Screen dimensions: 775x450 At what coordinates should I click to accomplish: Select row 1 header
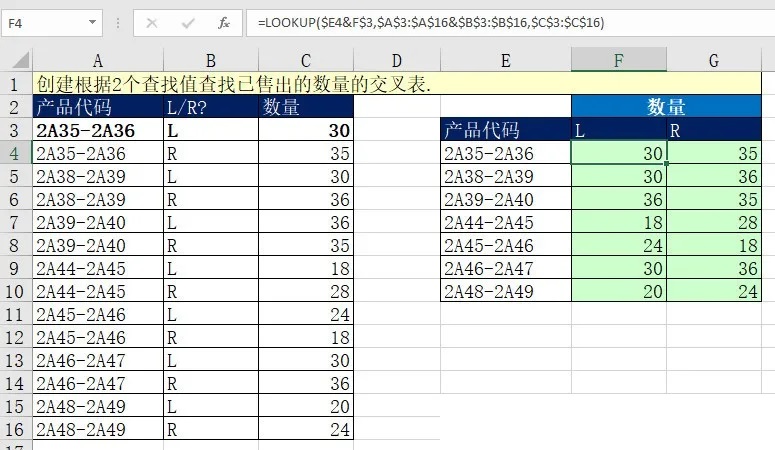[x=14, y=85]
